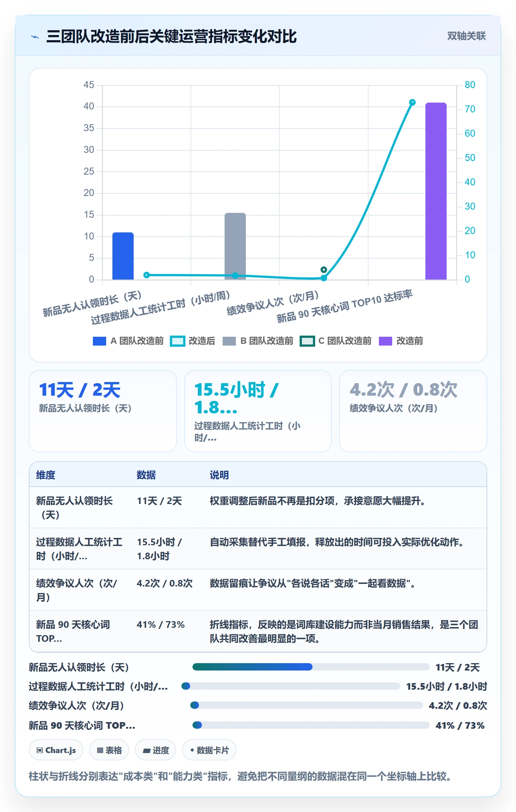Click the 自动采集替代手工填报 description text
This screenshot has width=516, height=812.
337,542
